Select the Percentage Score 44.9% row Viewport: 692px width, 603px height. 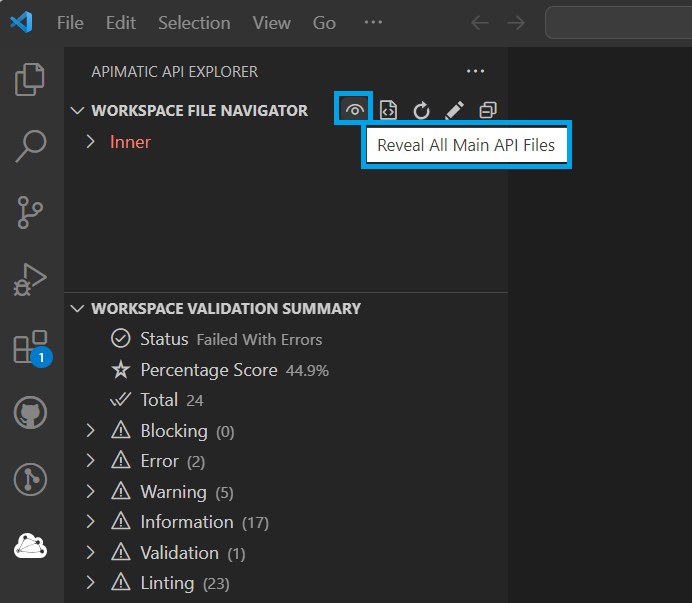pyautogui.click(x=286, y=369)
